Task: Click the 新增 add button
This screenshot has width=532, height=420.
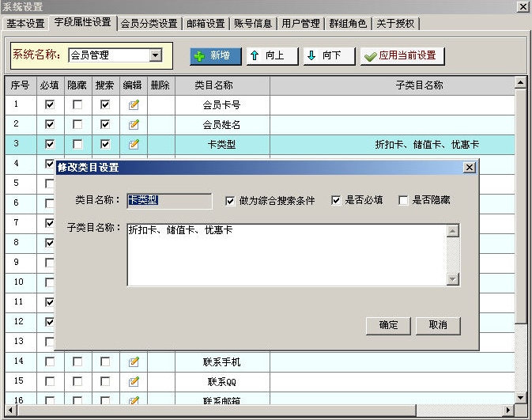Action: (216, 55)
